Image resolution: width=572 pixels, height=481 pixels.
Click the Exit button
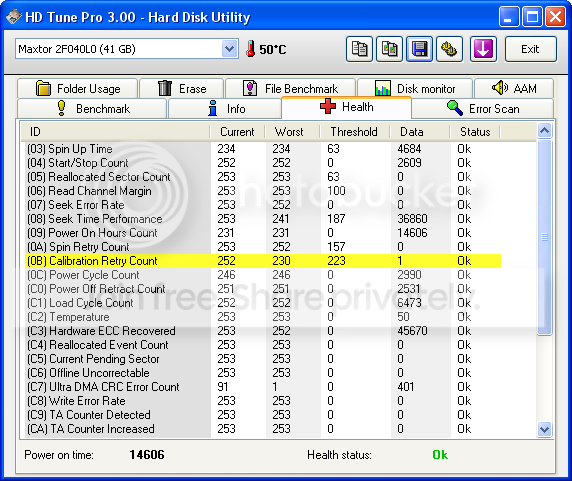click(530, 49)
